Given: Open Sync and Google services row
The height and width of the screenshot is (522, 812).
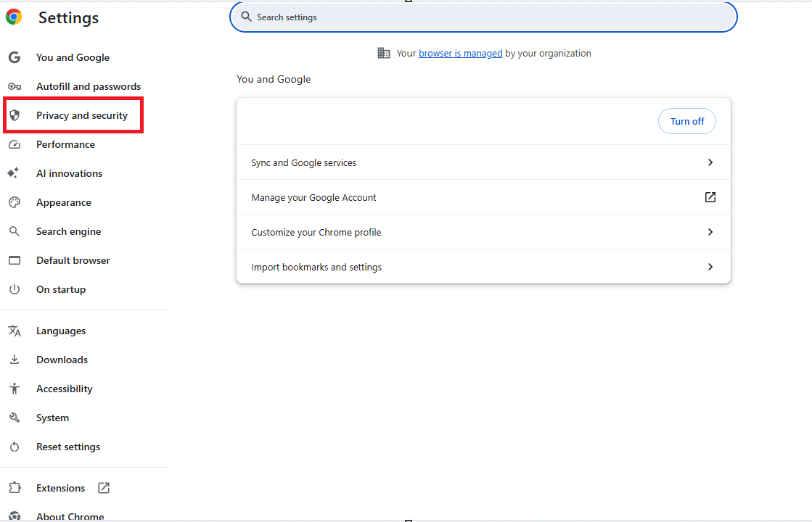Looking at the screenshot, I should (x=483, y=162).
